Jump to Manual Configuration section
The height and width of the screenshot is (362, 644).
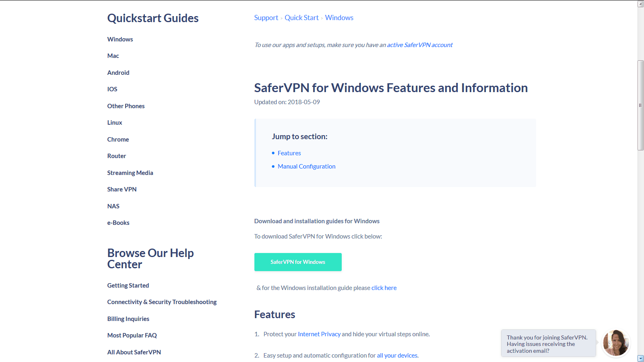[x=307, y=167]
